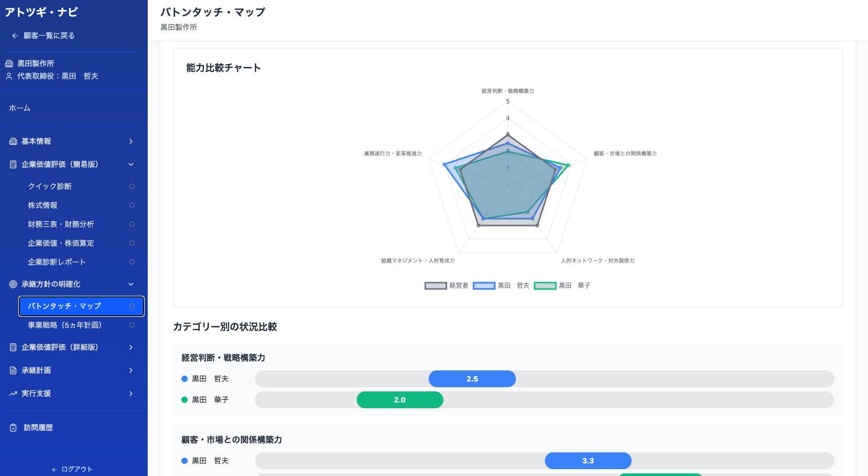868x476 pixels.
Task: Click the document icon beside 承継計画
Action: point(13,370)
